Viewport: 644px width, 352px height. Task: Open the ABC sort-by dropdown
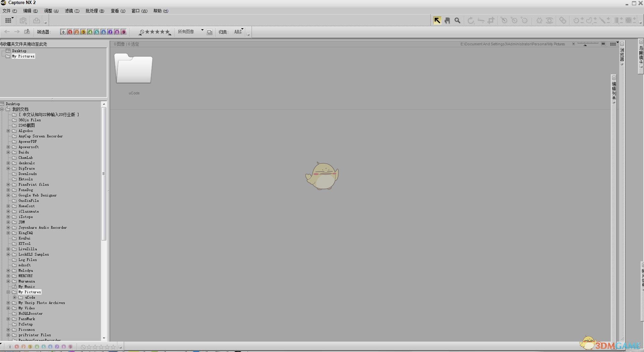coord(238,32)
